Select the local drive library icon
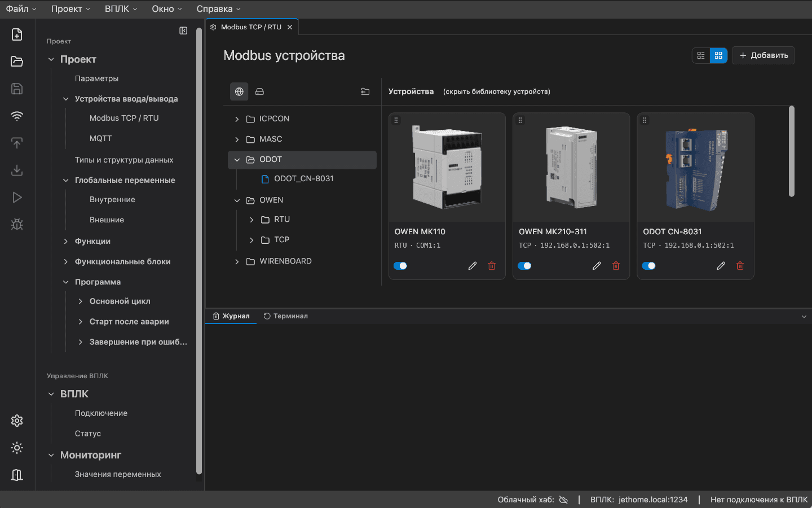This screenshot has width=812, height=508. (x=259, y=91)
